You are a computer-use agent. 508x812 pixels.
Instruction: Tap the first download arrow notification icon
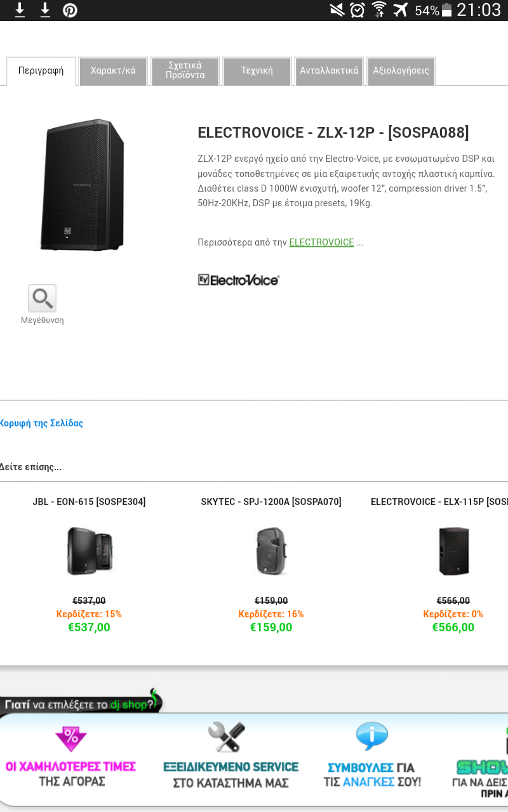pos(20,10)
